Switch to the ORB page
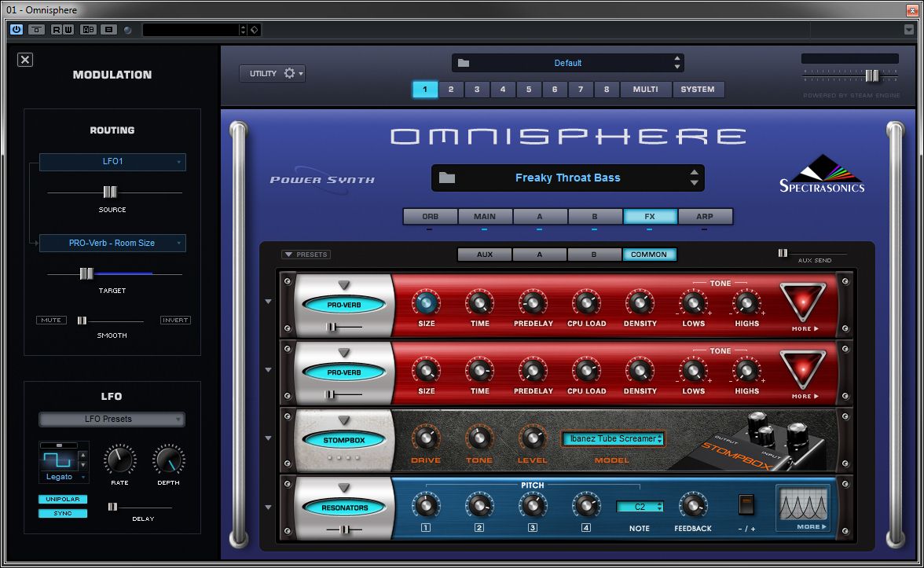 [x=431, y=216]
